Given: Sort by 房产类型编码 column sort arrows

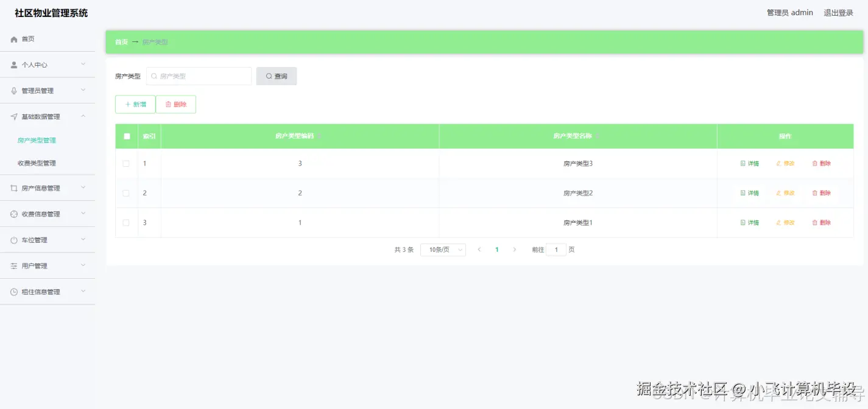Looking at the screenshot, I should pos(319,136).
